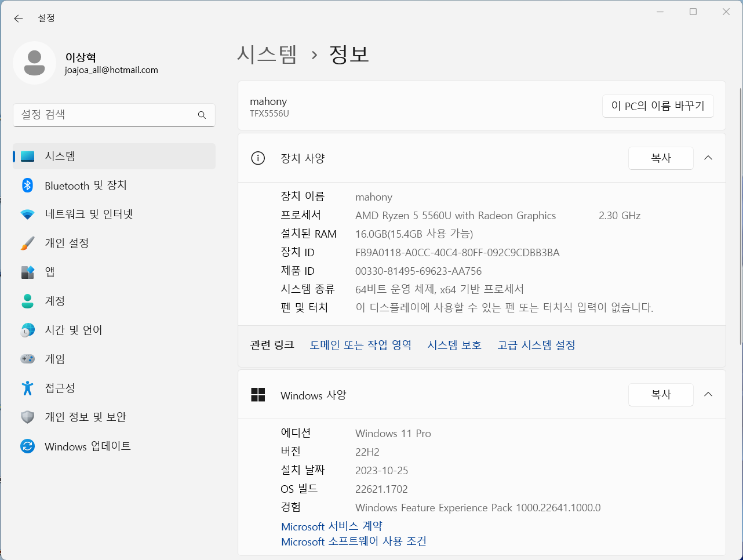Screen dimensions: 743x560
Task: Collapse the Windows 사양 section chevron
Action: point(708,395)
